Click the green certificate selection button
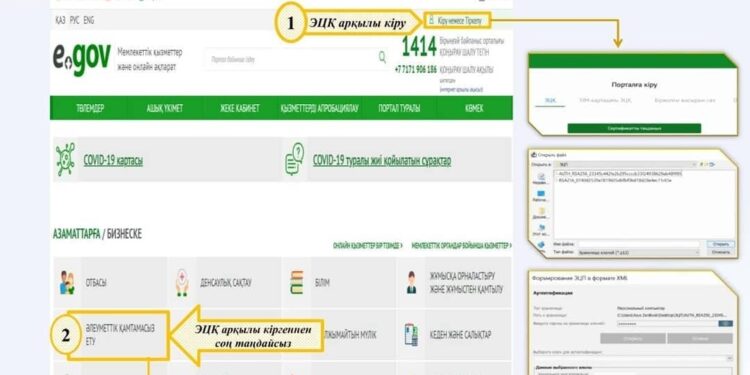This screenshot has width=750, height=375. [x=634, y=128]
